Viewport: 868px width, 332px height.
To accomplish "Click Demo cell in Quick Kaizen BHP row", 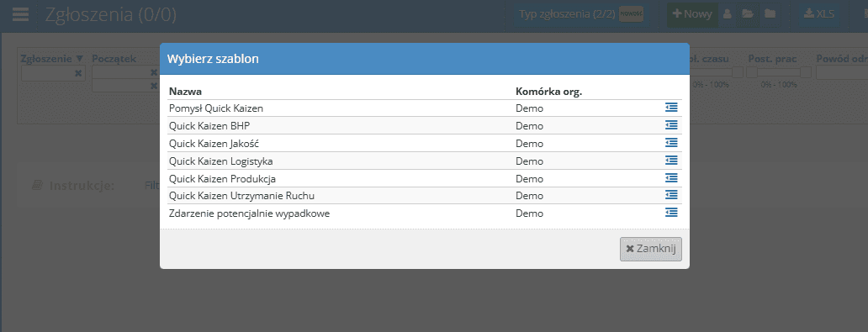I will point(529,125).
